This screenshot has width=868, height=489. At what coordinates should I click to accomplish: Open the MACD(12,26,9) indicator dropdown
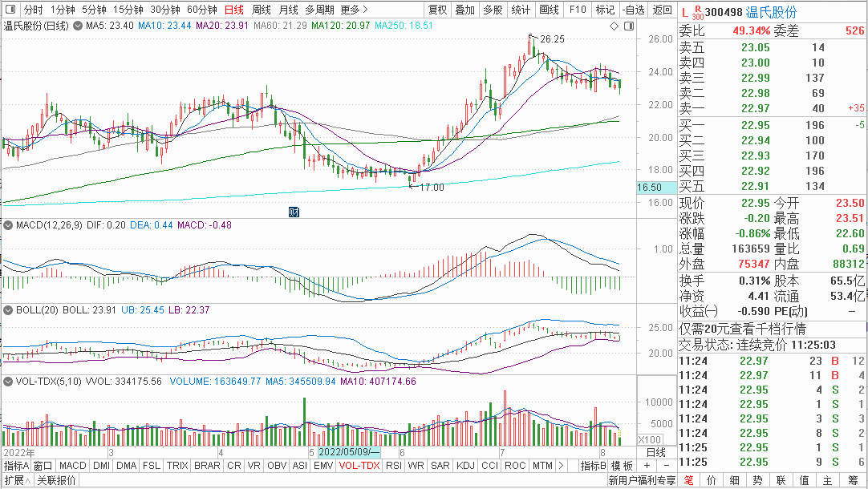coord(8,225)
